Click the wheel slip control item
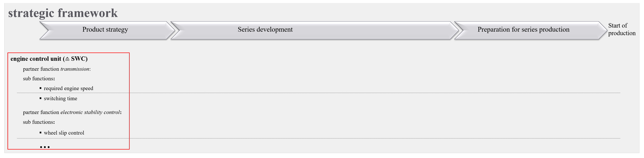The width and height of the screenshot is (644, 158). pos(64,133)
